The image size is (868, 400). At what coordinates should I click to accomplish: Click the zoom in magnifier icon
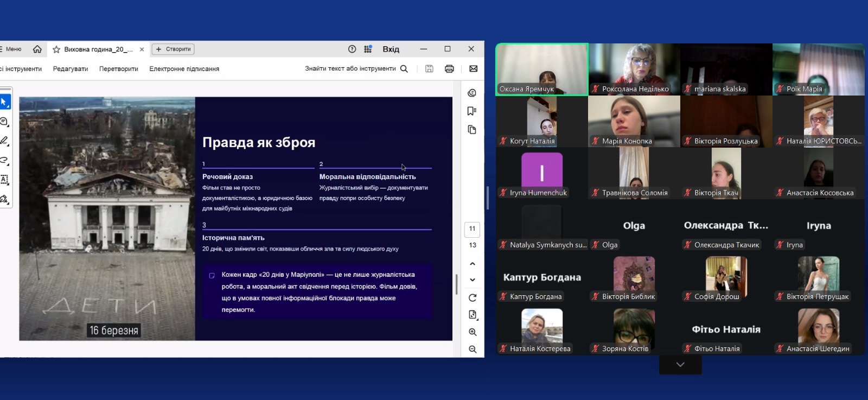[x=473, y=332]
